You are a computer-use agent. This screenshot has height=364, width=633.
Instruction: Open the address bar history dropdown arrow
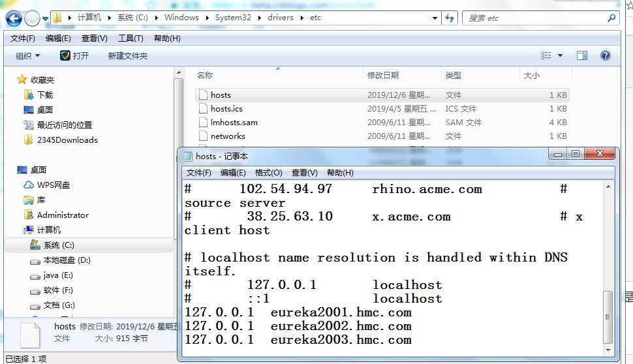point(435,18)
